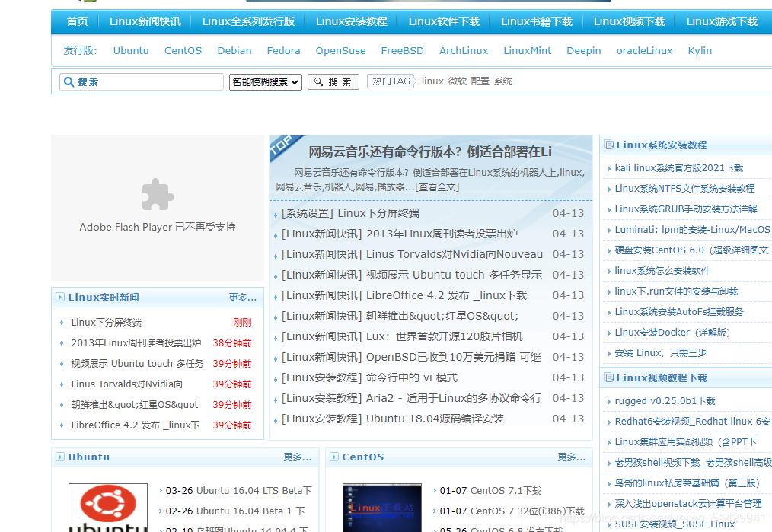
Task: Open the 首页 navigation tab
Action: pos(78,21)
